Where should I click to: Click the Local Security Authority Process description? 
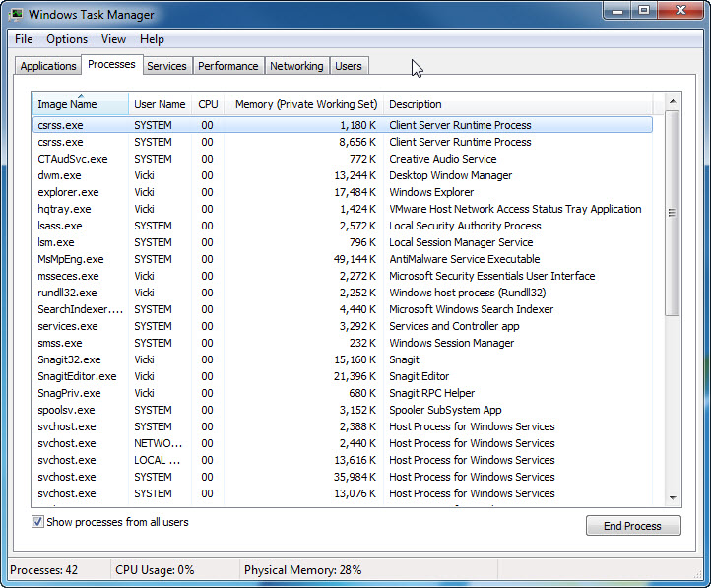pyautogui.click(x=465, y=226)
